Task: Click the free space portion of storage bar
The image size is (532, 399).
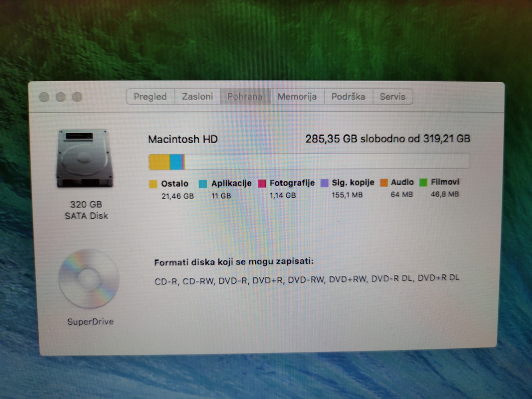Action: tap(327, 161)
